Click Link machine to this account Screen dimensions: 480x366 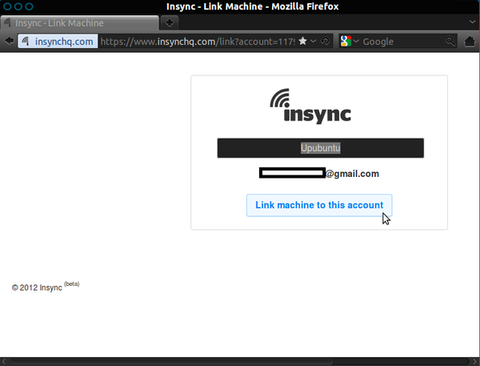tap(319, 205)
